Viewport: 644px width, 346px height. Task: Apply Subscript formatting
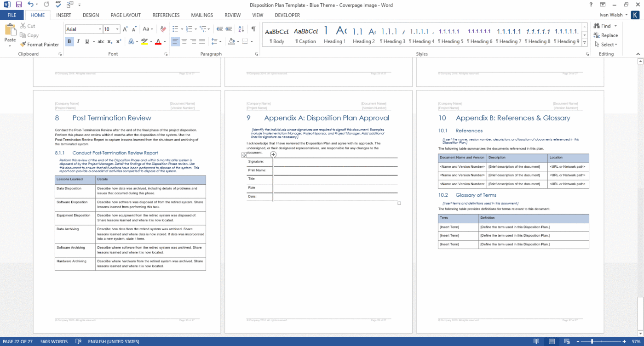pyautogui.click(x=110, y=42)
